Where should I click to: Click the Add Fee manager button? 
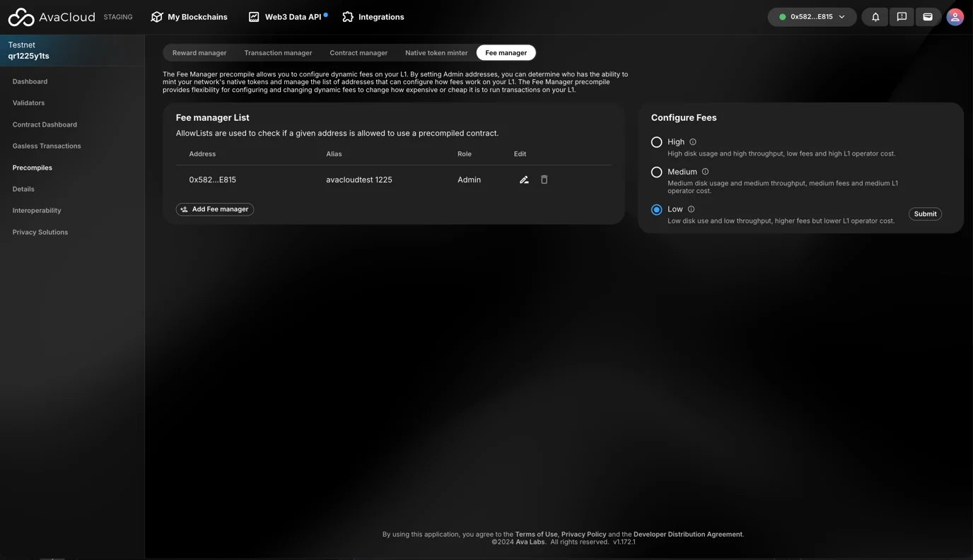click(x=215, y=209)
